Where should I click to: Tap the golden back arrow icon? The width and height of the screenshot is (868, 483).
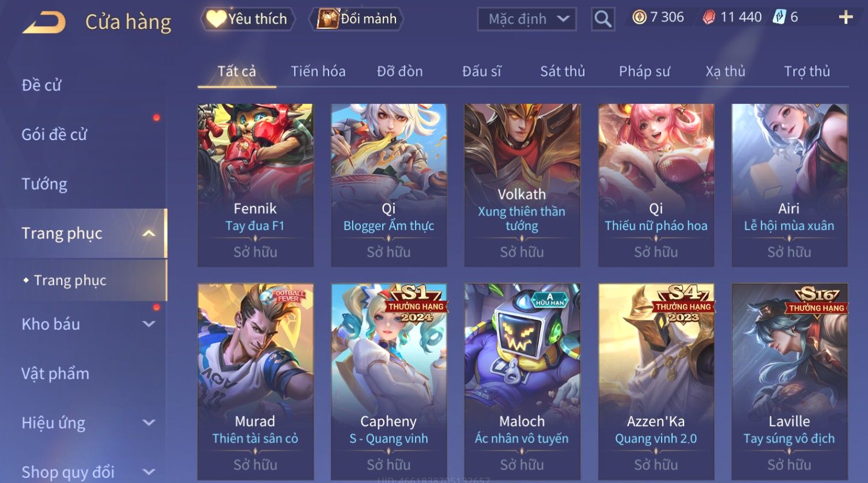pos(44,22)
